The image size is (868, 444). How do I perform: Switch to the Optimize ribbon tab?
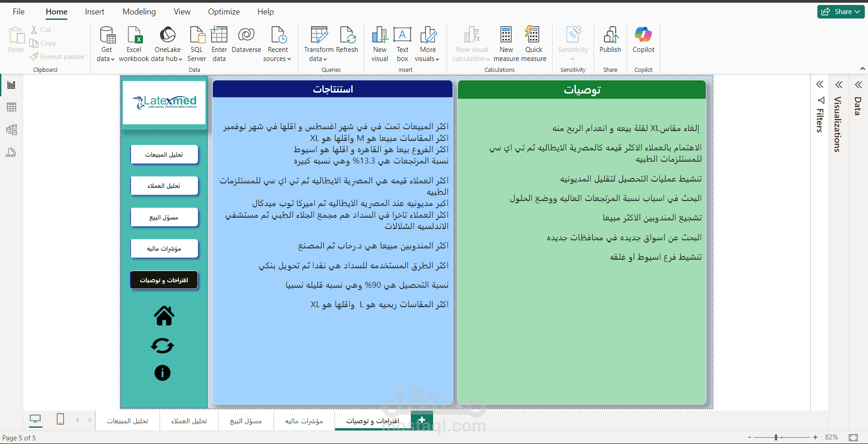click(x=224, y=12)
